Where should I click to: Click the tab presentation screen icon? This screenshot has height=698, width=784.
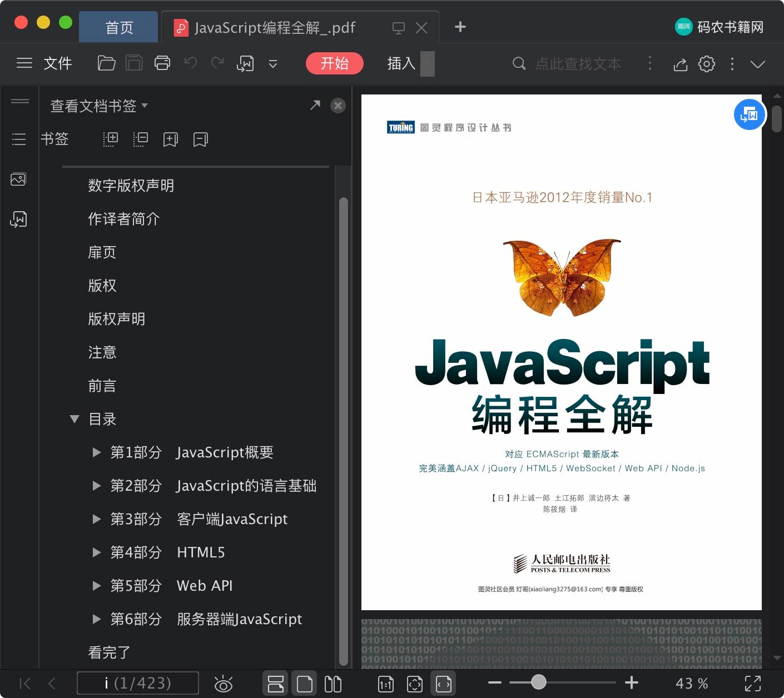click(399, 28)
